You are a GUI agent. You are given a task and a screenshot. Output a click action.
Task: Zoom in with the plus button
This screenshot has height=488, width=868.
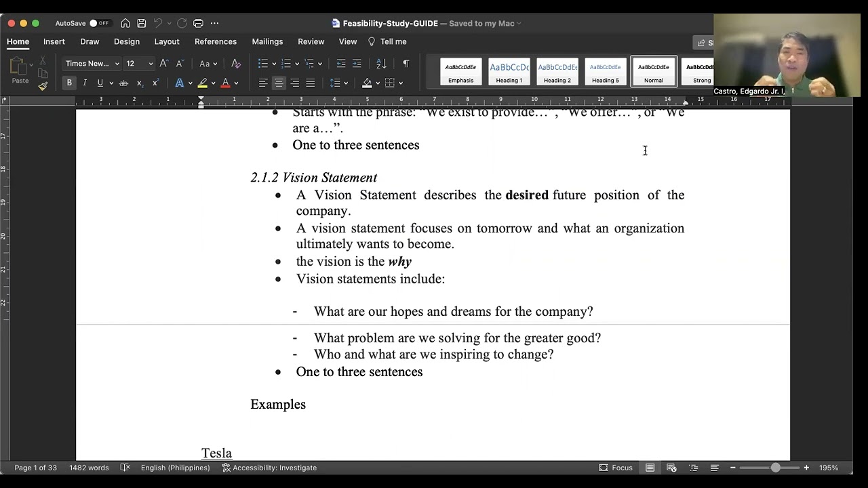806,468
